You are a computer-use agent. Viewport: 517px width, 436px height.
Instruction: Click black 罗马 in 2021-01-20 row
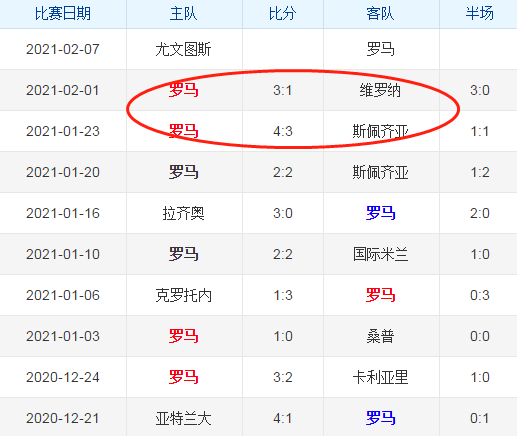point(184,172)
